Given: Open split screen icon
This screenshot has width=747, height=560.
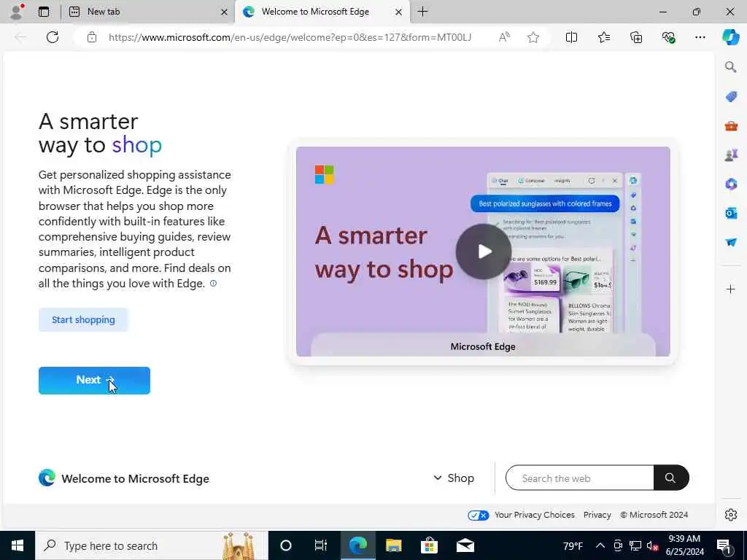Looking at the screenshot, I should 571,37.
